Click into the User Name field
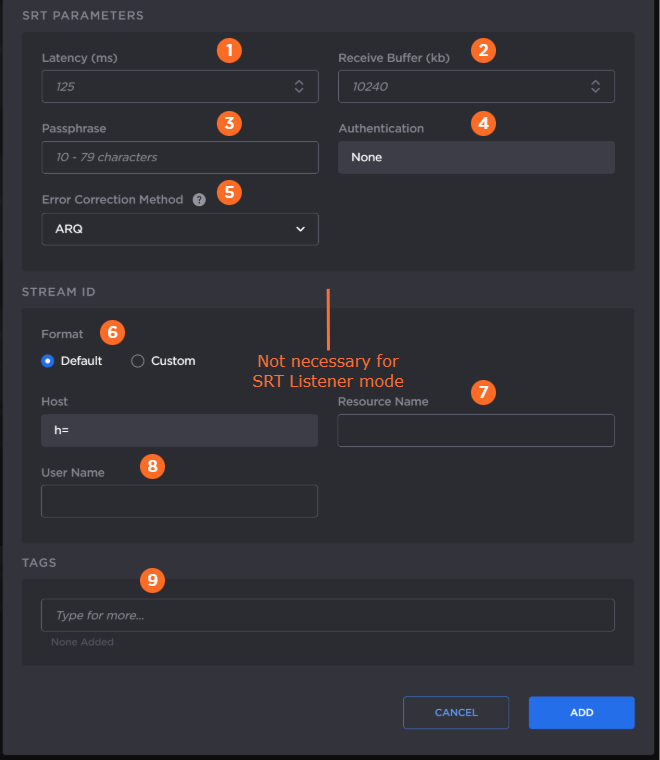Viewport: 660px width, 760px height. (180, 501)
